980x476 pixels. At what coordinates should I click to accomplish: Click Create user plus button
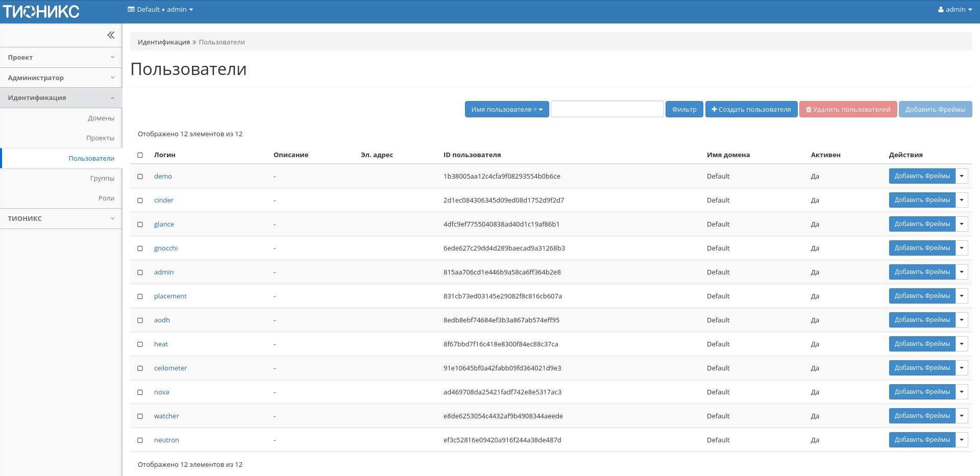point(751,109)
